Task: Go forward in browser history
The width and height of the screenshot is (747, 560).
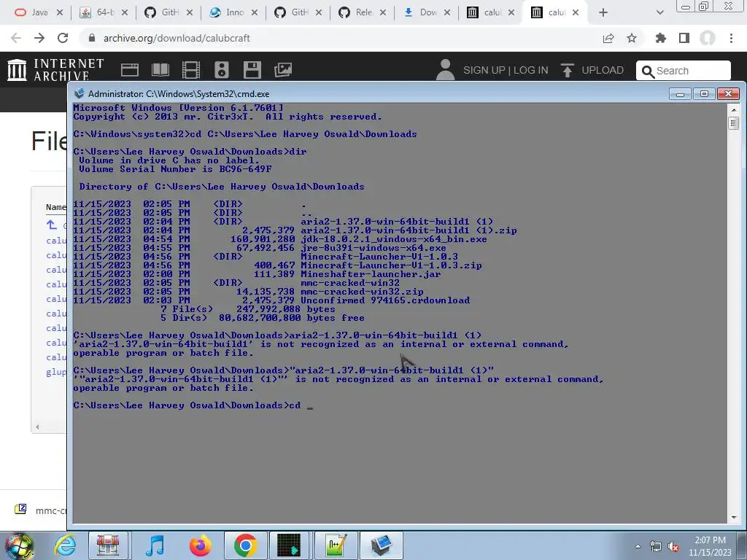Action: pos(39,38)
